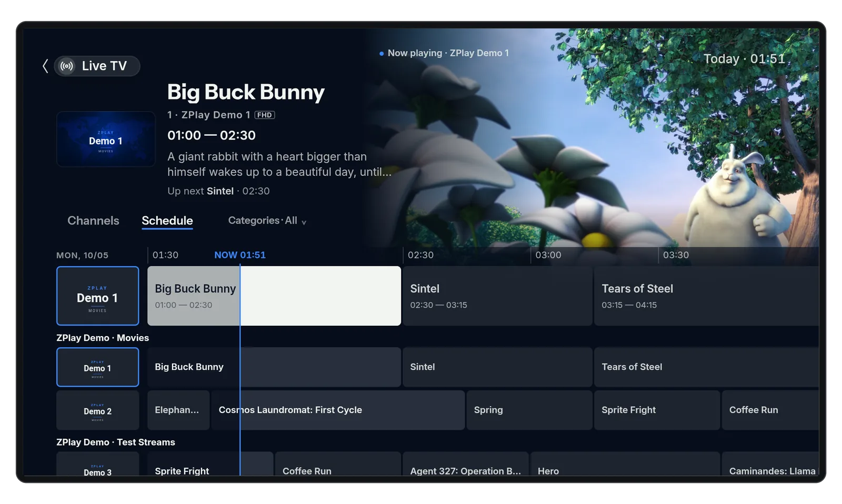
Task: Select the Demo 2 channel tile
Action: coord(98,410)
